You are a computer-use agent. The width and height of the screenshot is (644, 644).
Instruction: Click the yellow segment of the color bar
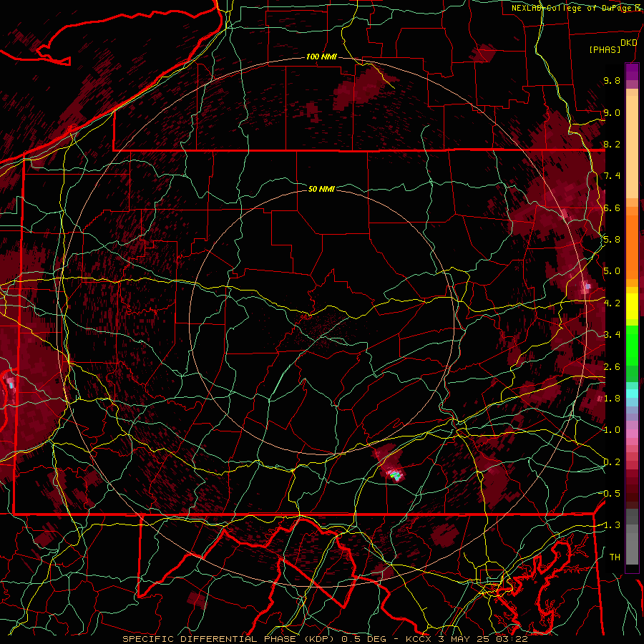(632, 306)
